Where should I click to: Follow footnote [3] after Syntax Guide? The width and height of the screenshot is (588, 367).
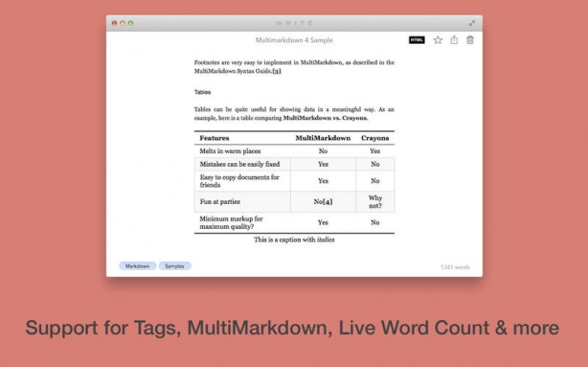(x=277, y=71)
